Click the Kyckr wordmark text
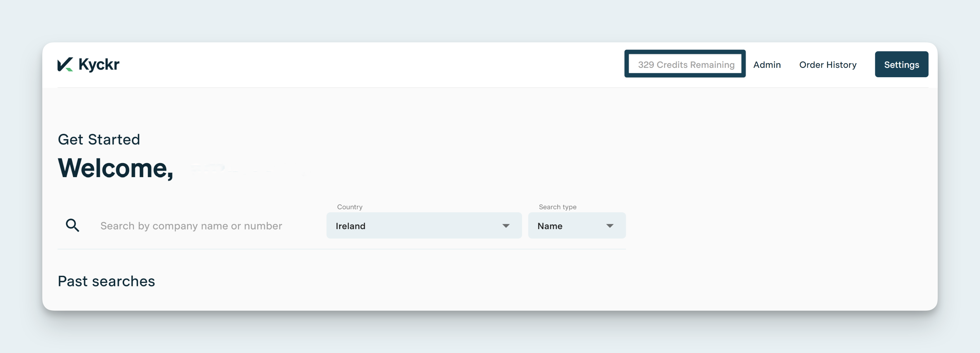 pyautogui.click(x=99, y=64)
